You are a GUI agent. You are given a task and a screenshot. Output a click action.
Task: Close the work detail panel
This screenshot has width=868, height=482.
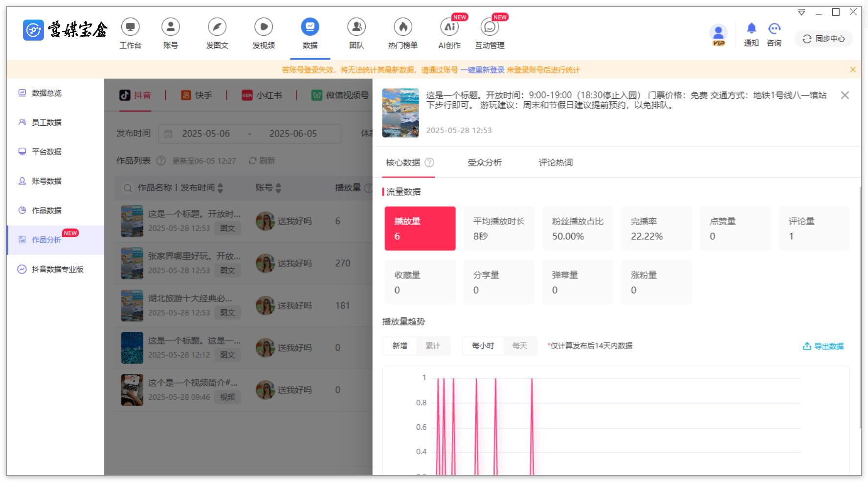tap(845, 95)
